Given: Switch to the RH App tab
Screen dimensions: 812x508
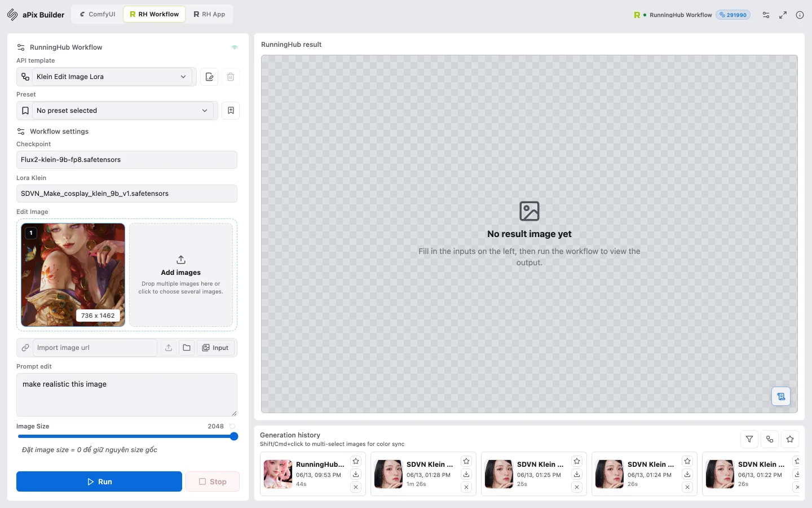Looking at the screenshot, I should 209,14.
